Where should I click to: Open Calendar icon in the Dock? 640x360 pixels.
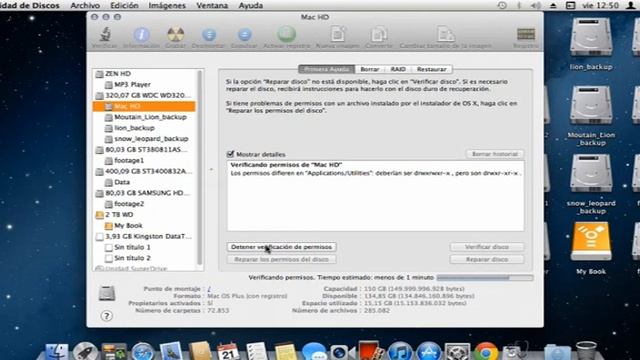coord(228,351)
